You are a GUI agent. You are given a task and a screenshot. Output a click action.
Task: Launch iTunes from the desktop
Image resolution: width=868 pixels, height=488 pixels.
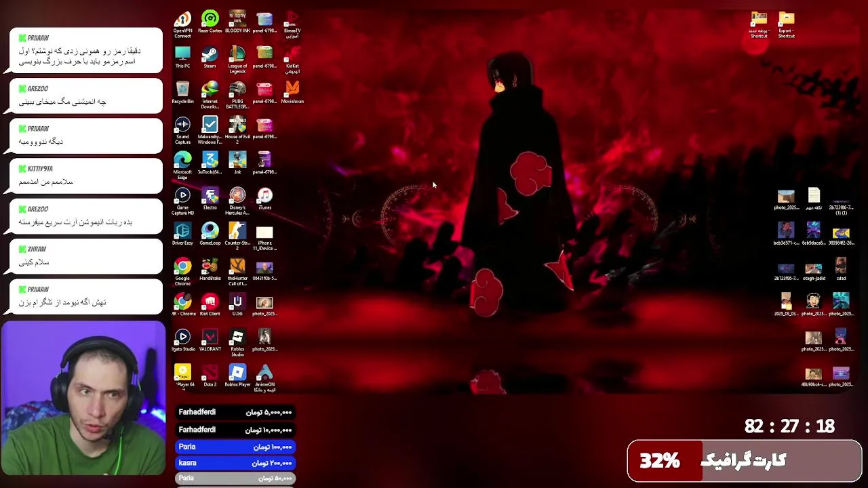point(264,199)
